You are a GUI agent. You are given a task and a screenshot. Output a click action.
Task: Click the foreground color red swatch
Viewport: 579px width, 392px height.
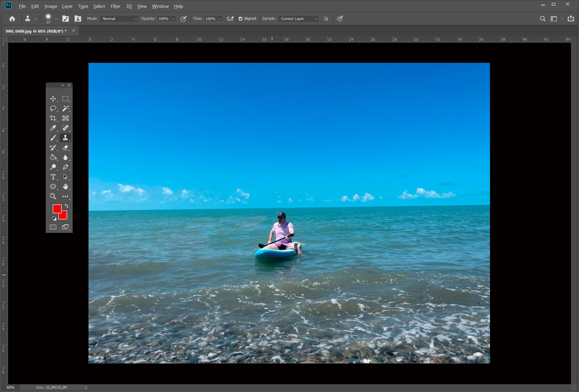(x=56, y=209)
